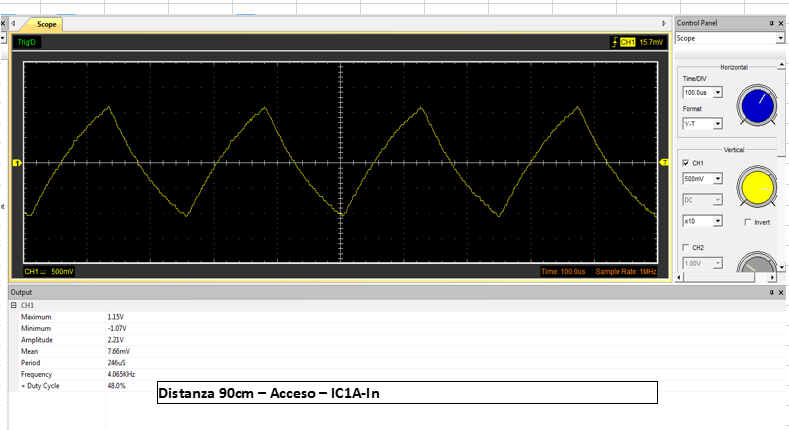Image resolution: width=789 pixels, height=430 pixels.
Task: Select the Scope tab
Action: [46, 23]
